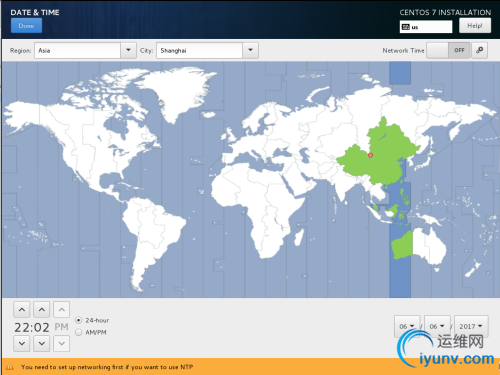Expand the City dropdown arrow
The height and width of the screenshot is (375, 500).
[x=250, y=50]
